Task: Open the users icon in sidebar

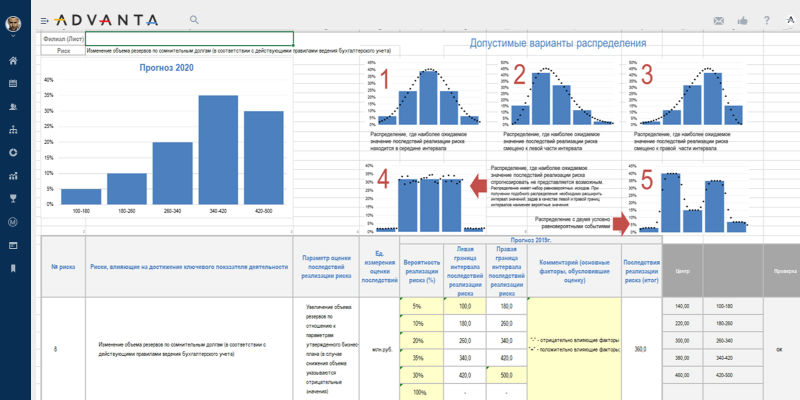Action: (x=13, y=107)
